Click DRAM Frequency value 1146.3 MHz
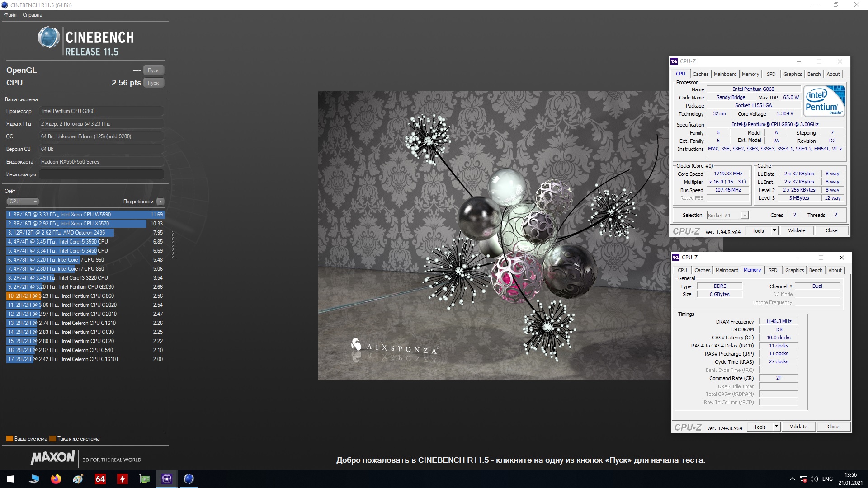The width and height of the screenshot is (868, 488). 778,321
